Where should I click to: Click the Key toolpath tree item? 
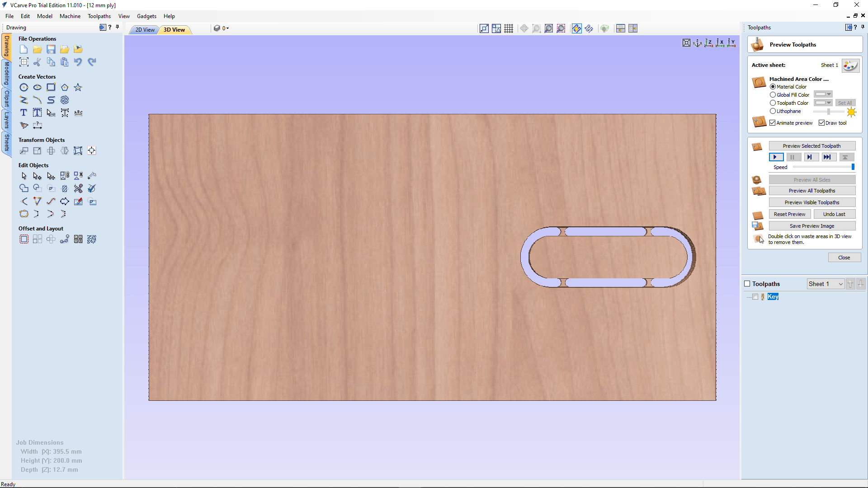[x=773, y=297]
